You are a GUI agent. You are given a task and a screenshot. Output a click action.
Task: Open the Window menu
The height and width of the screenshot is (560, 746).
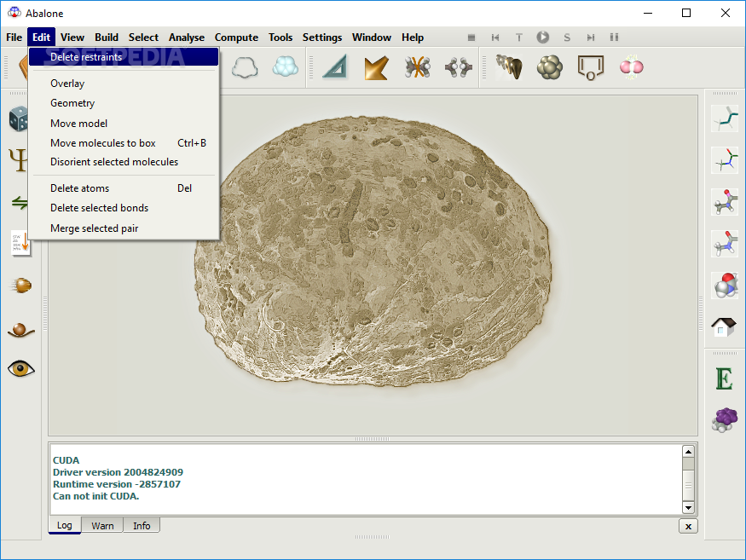pyautogui.click(x=372, y=38)
